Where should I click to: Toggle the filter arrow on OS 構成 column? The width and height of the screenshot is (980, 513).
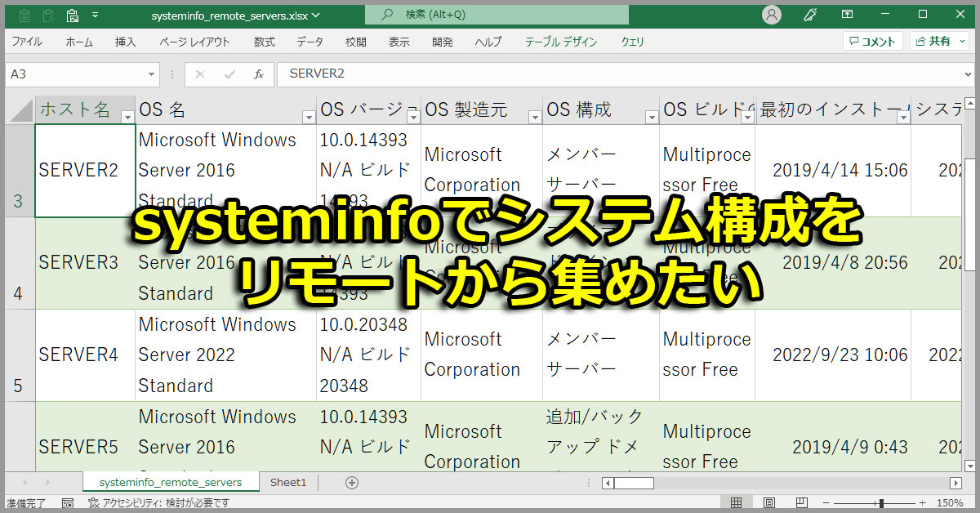(x=651, y=118)
